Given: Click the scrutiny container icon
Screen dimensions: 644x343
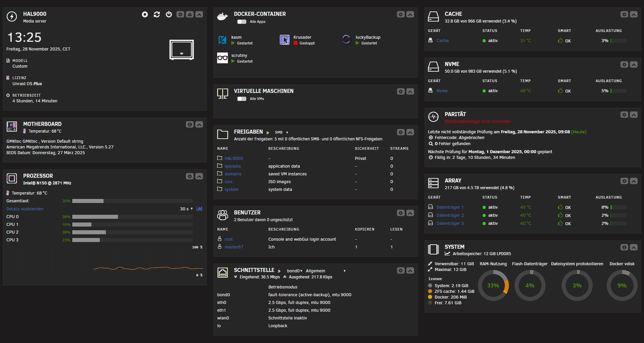Looking at the screenshot, I should click(222, 58).
